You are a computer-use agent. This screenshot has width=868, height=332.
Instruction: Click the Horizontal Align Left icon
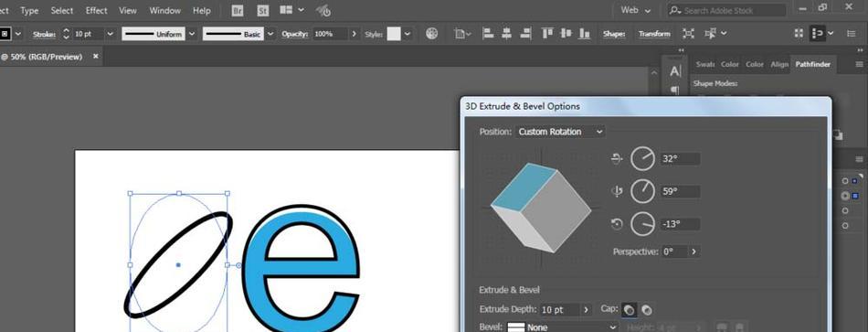488,34
